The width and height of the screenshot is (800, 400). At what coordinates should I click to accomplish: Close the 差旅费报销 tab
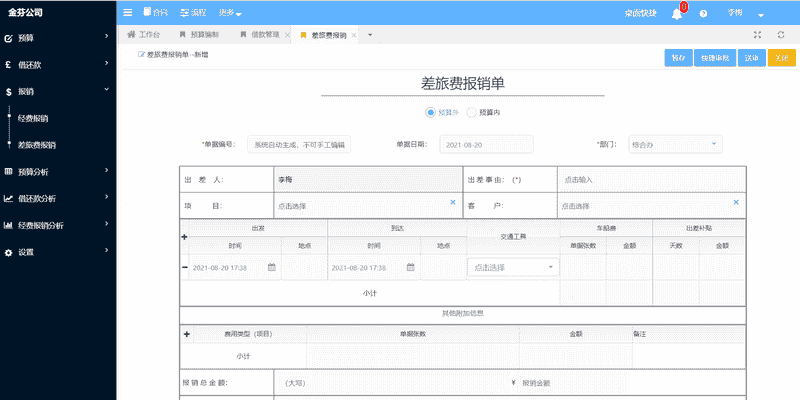point(354,35)
